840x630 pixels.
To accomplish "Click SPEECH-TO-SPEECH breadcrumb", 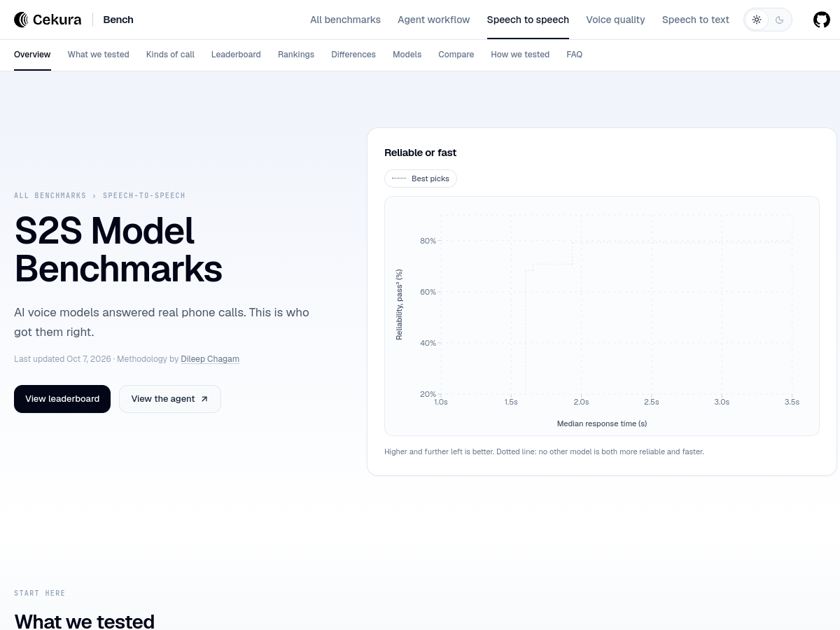I will tap(144, 196).
